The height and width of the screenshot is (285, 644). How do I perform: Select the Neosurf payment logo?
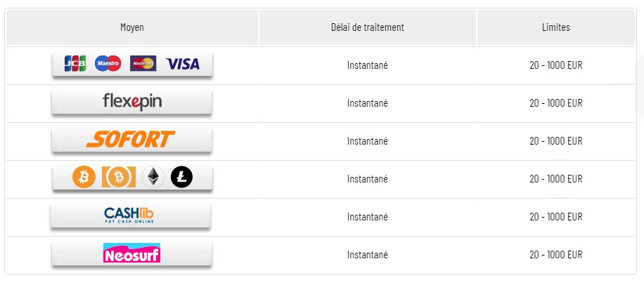pos(131,253)
